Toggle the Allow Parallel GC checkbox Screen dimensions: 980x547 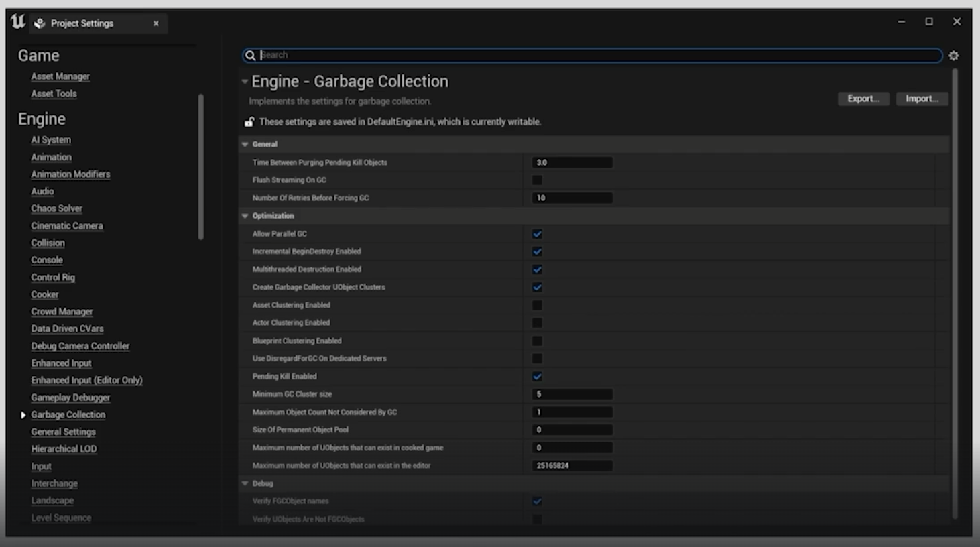click(x=537, y=234)
